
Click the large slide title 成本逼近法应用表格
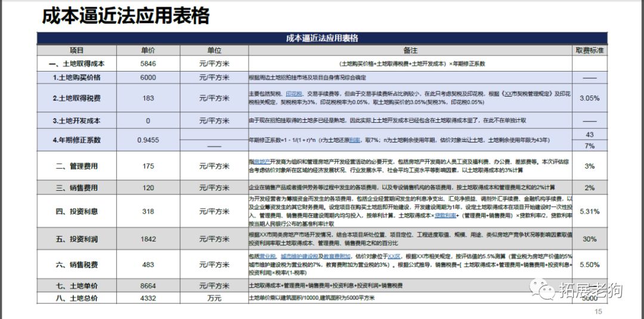click(x=126, y=16)
